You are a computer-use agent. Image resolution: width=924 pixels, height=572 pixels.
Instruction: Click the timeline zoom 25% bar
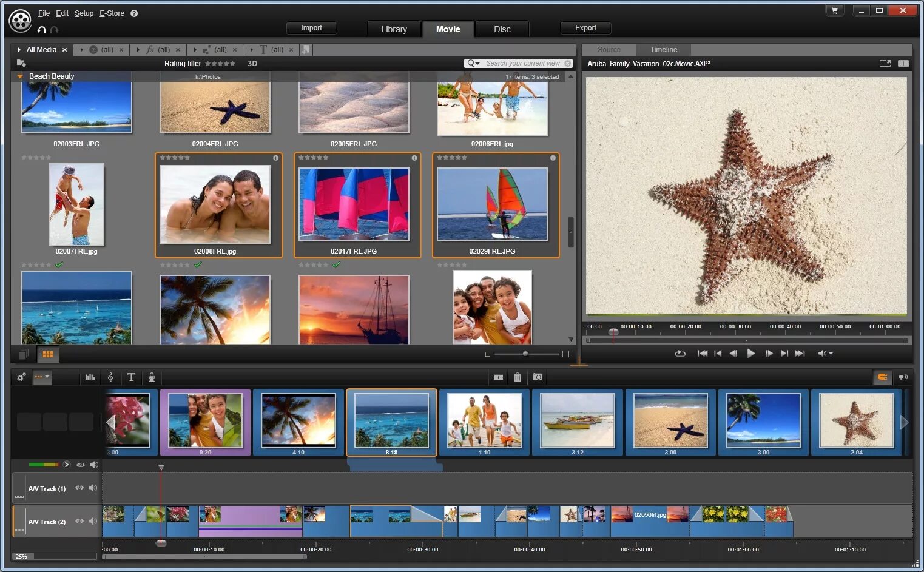[54, 556]
